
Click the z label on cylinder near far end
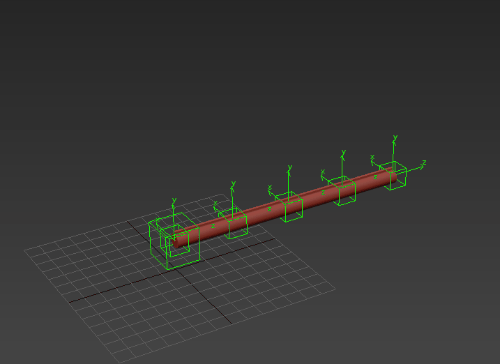(375, 177)
